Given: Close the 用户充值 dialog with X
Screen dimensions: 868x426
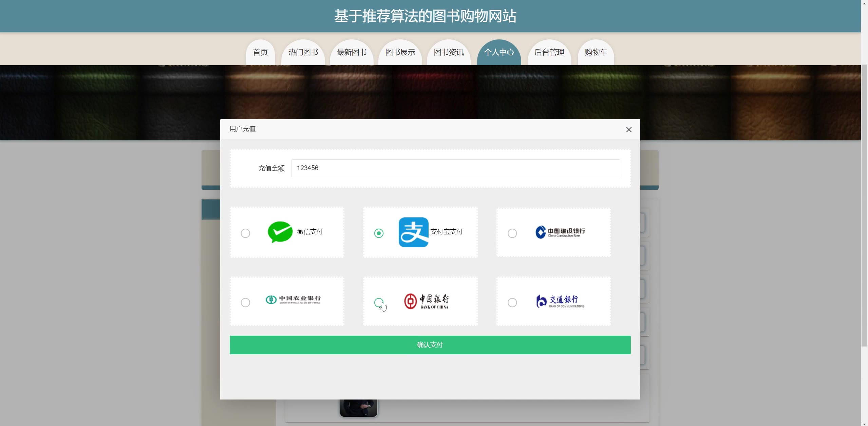Looking at the screenshot, I should (628, 130).
